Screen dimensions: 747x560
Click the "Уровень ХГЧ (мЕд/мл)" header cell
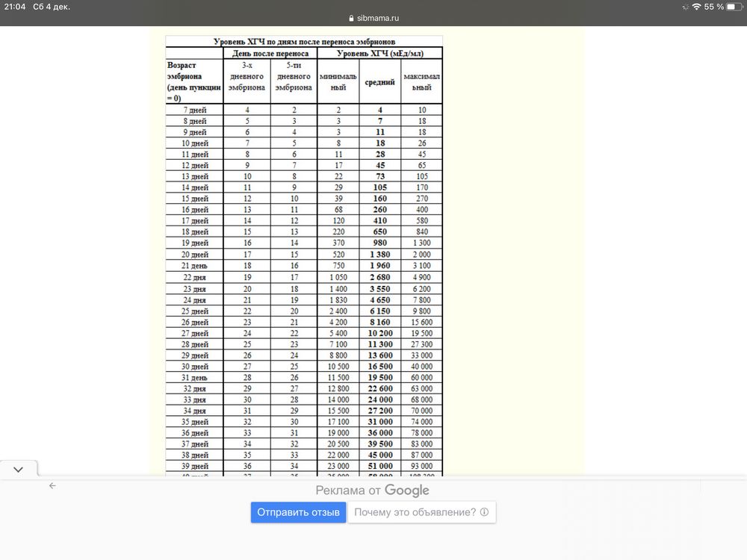point(379,53)
